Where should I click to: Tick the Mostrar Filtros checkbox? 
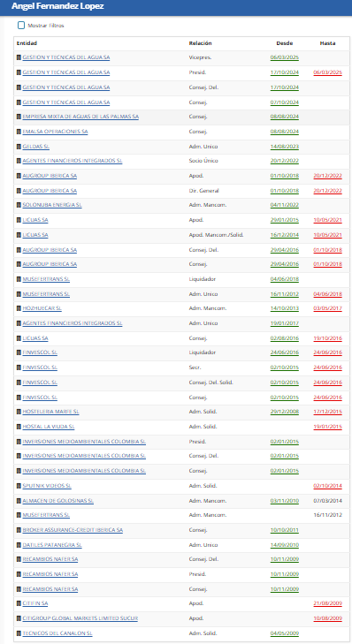[21, 26]
